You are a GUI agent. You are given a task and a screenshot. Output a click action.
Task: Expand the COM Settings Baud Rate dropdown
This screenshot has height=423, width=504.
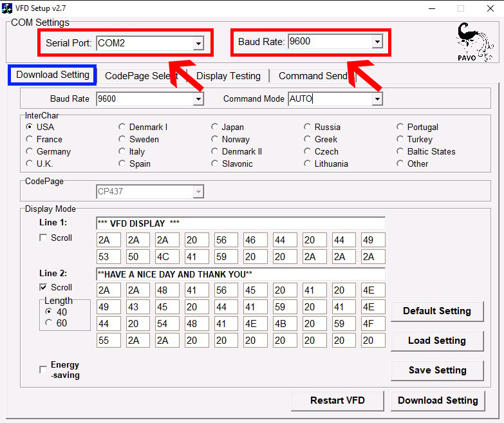coord(377,42)
